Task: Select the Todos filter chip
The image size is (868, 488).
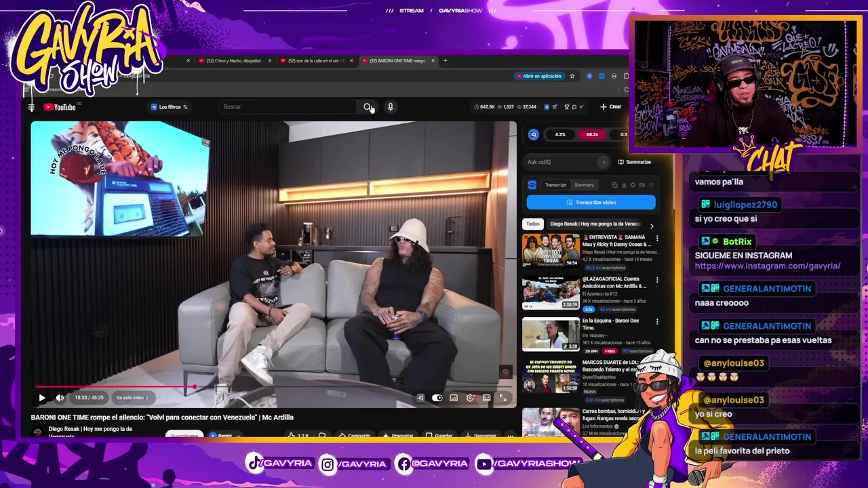Action: (533, 224)
